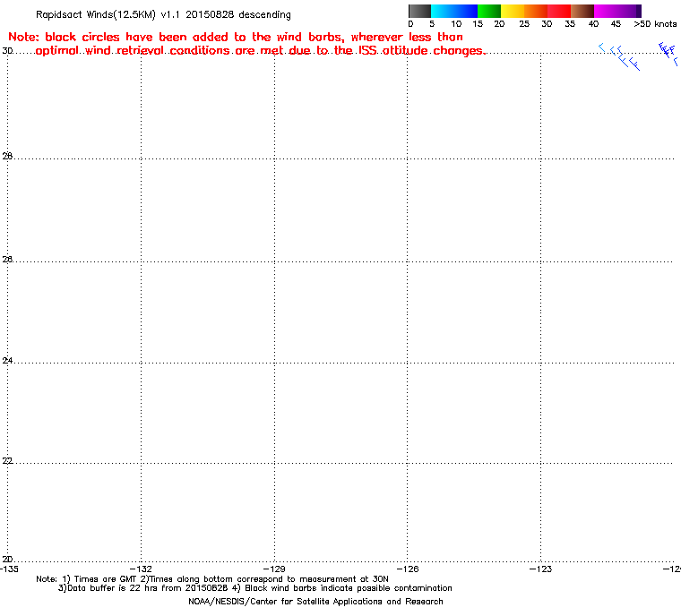Click the "10" color scale label
The image size is (681, 616).
pos(456,24)
